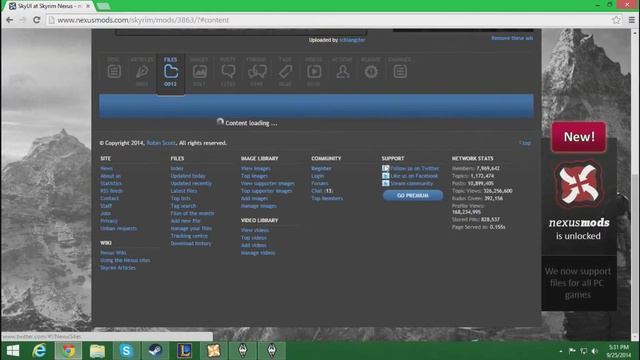Open the Videos tab play icon
Viewport: 640px width, 360px height.
pos(313,72)
